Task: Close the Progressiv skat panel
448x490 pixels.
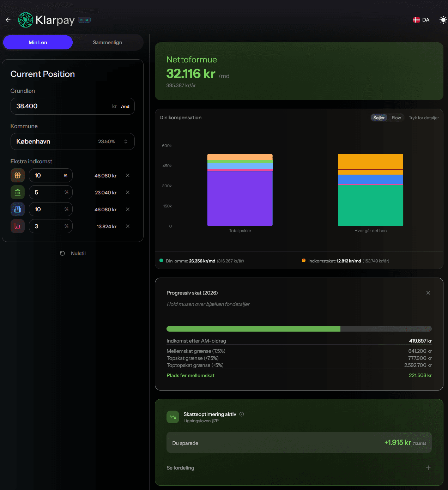Action: [428, 293]
